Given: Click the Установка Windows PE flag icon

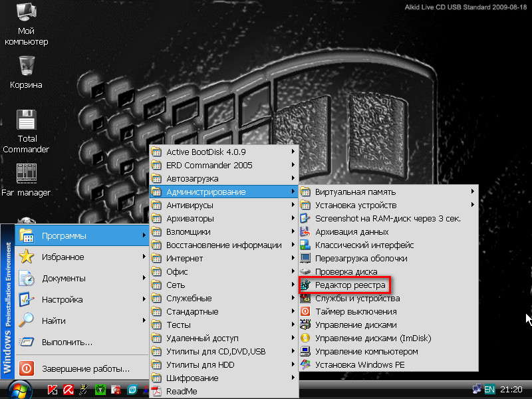Looking at the screenshot, I should [305, 364].
